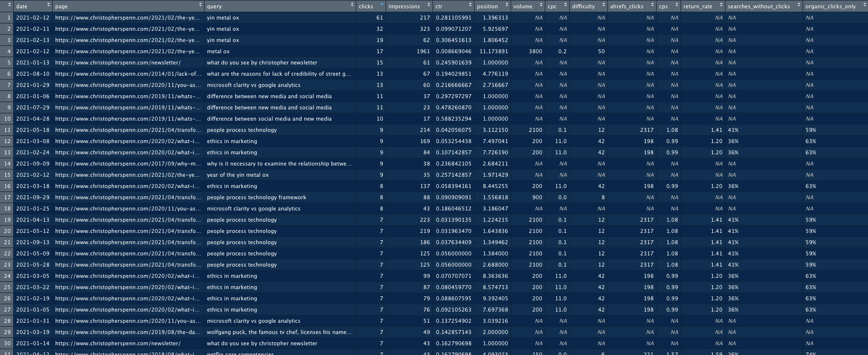Click the clicks value 32

(x=379, y=29)
